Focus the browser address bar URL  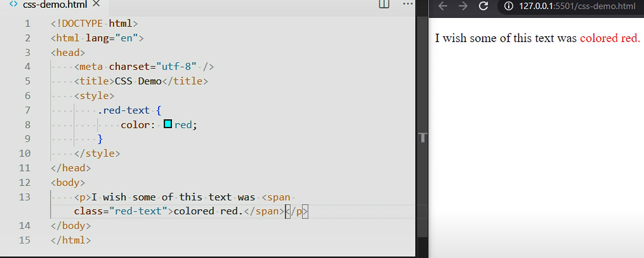click(x=577, y=6)
